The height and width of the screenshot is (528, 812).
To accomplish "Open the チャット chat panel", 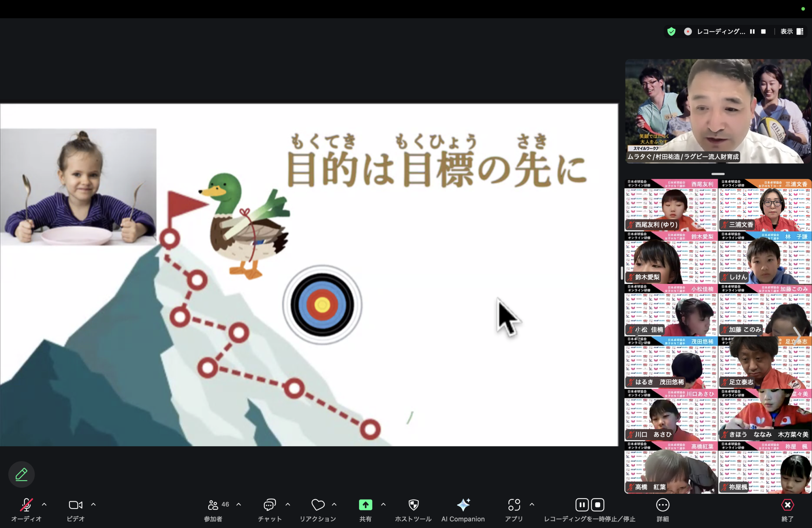I will pyautogui.click(x=269, y=505).
